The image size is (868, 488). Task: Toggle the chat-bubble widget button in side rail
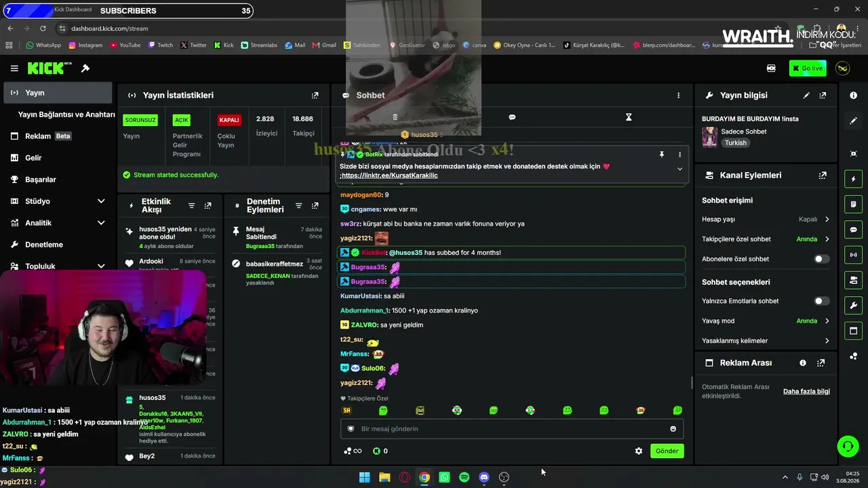(853, 230)
